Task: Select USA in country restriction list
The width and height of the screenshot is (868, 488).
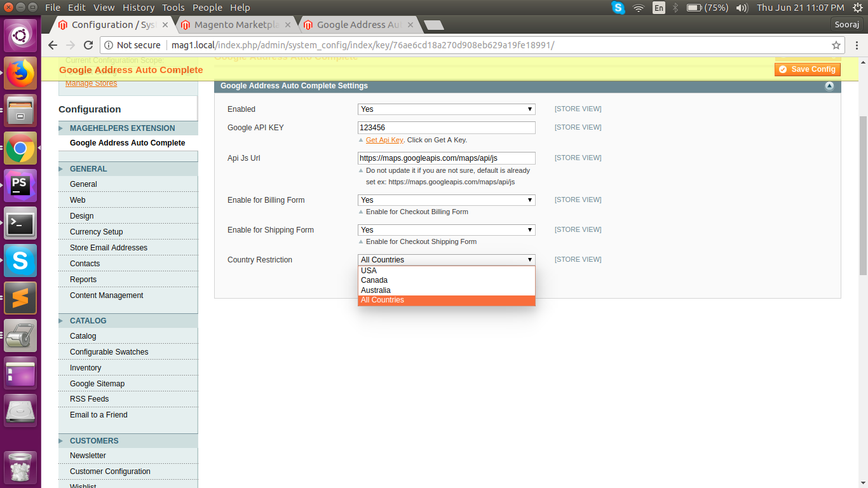Action: tap(369, 271)
